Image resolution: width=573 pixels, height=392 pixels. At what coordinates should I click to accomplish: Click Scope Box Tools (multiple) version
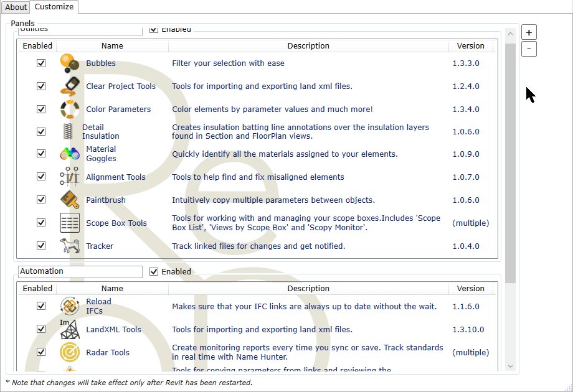(x=470, y=223)
